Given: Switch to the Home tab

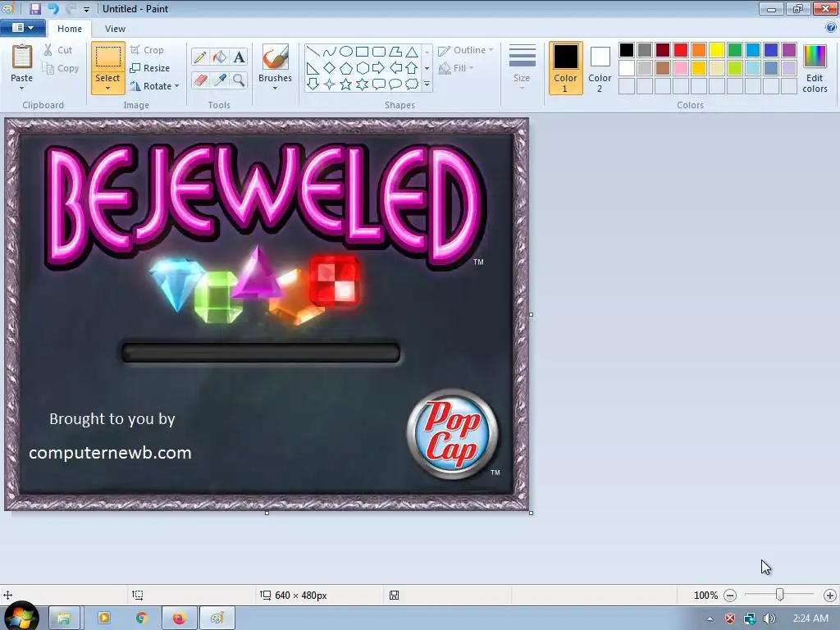Looking at the screenshot, I should pos(70,29).
